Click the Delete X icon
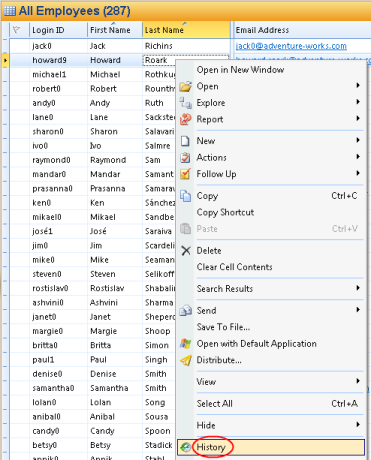Screen dimensions: 371x460 point(186,251)
